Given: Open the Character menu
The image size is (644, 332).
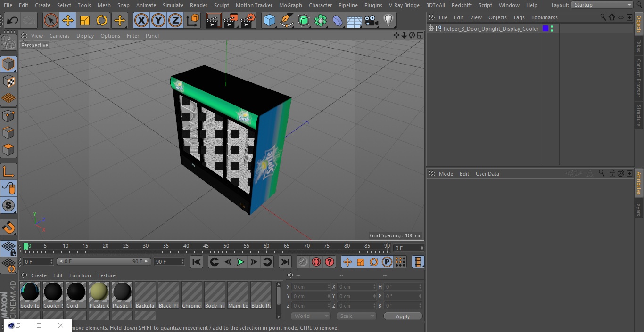Looking at the screenshot, I should pos(320,5).
